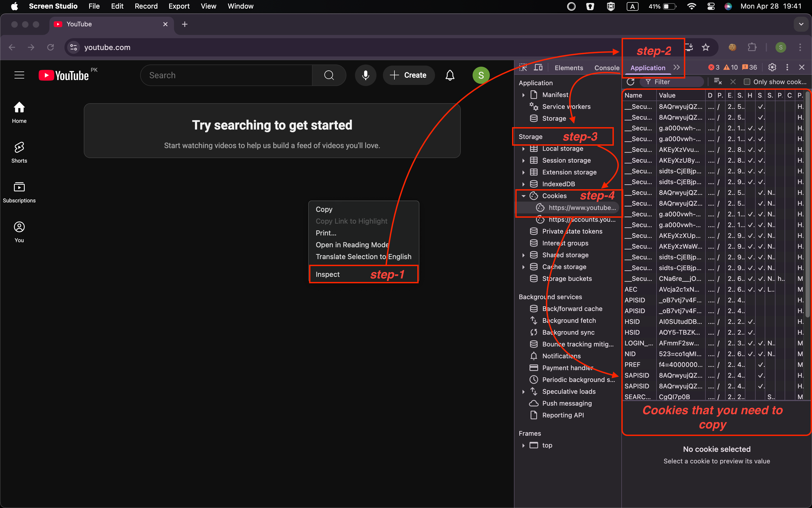812x508 pixels.
Task: Delete selected cookie with X icon
Action: (x=733, y=82)
